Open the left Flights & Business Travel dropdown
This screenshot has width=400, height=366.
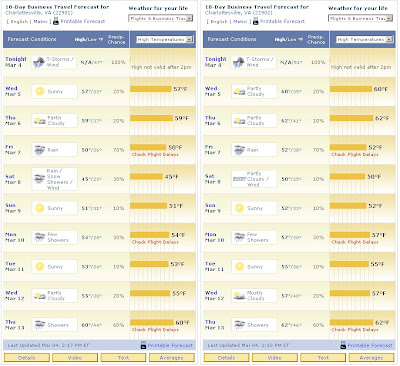pos(161,19)
